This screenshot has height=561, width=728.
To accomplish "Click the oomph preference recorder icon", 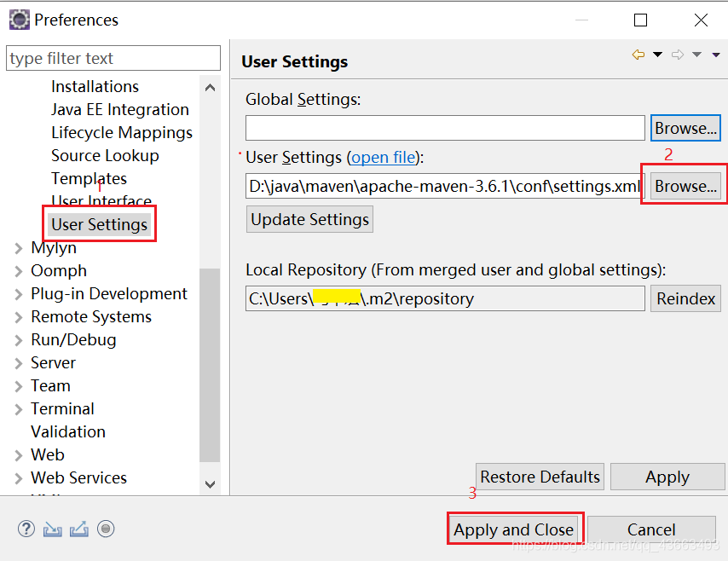I will tap(106, 529).
